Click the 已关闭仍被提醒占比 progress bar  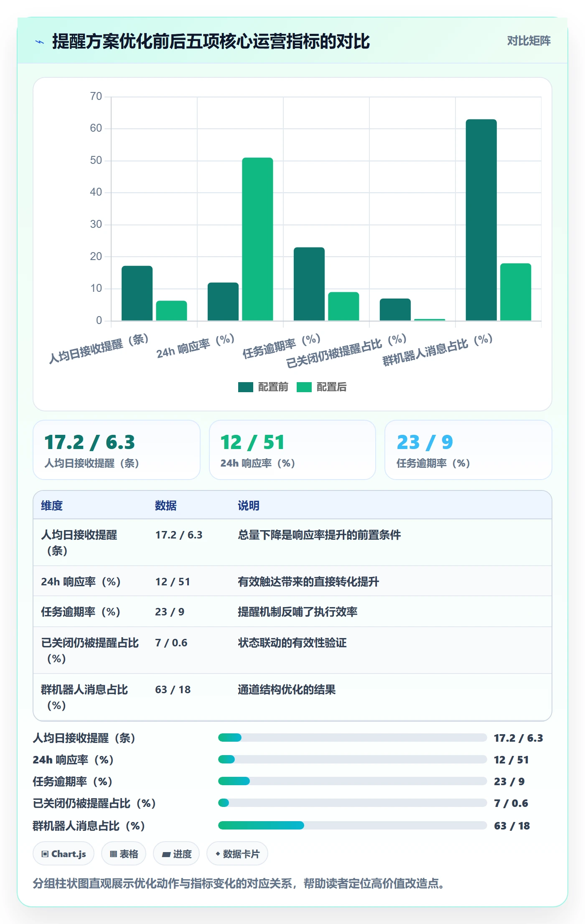(352, 803)
